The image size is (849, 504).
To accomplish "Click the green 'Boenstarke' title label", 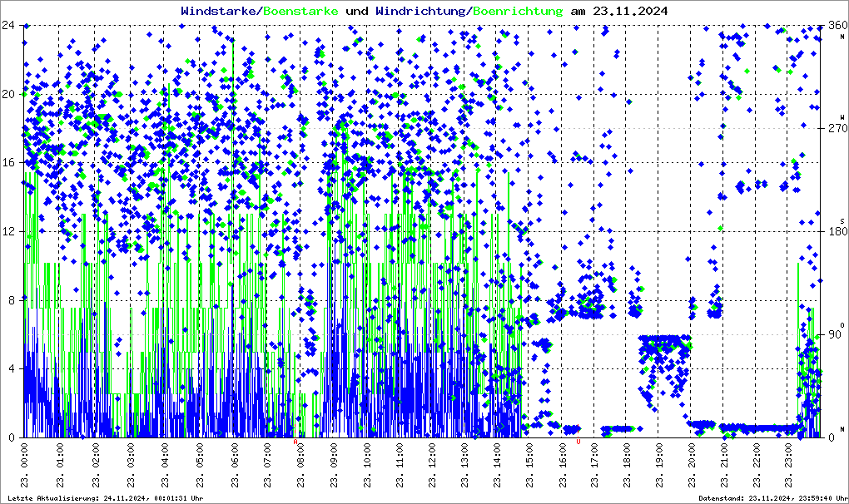I will coord(300,11).
